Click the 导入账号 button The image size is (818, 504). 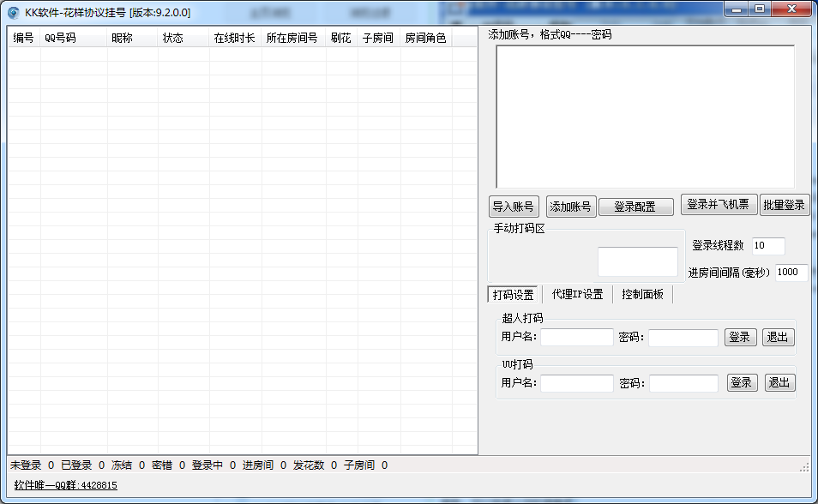[x=513, y=207]
